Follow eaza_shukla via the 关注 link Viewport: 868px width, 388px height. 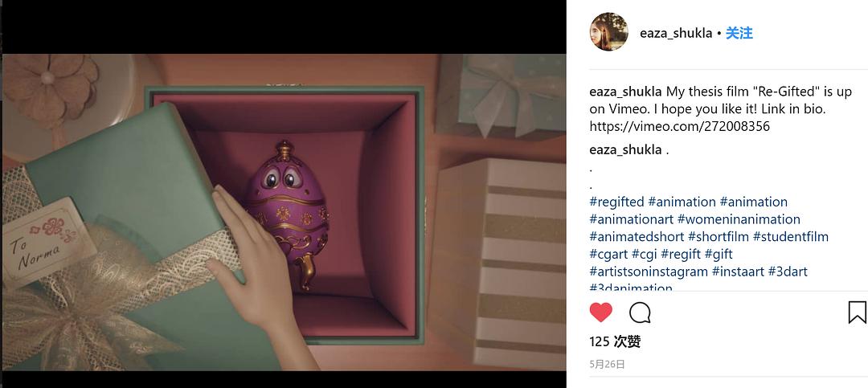739,33
